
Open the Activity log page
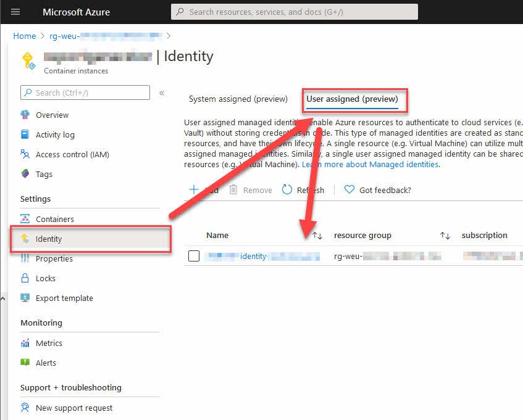tap(56, 134)
